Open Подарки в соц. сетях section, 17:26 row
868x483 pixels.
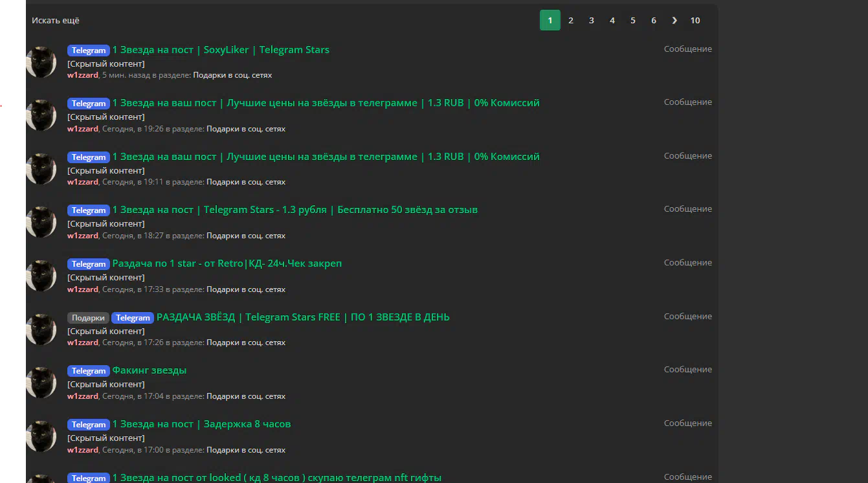(246, 343)
